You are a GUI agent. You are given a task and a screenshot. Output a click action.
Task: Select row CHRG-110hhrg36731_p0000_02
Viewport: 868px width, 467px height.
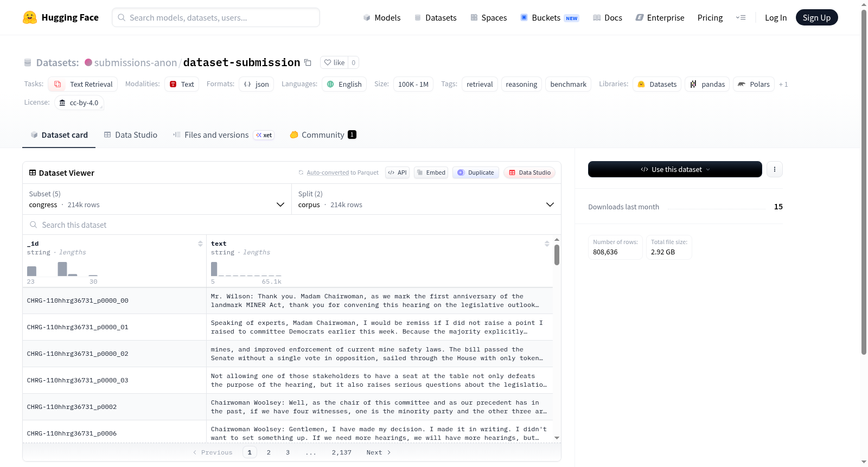point(288,354)
